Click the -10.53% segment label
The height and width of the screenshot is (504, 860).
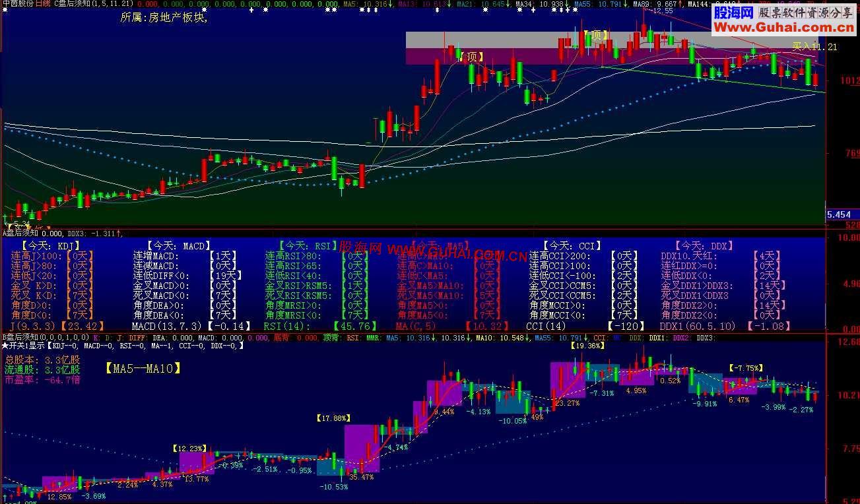(x=333, y=487)
